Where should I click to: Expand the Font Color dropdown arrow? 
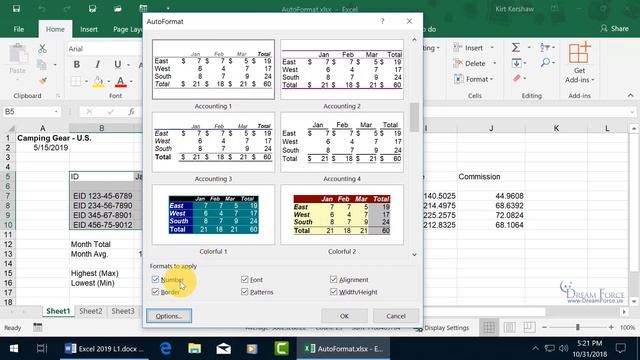131,82
